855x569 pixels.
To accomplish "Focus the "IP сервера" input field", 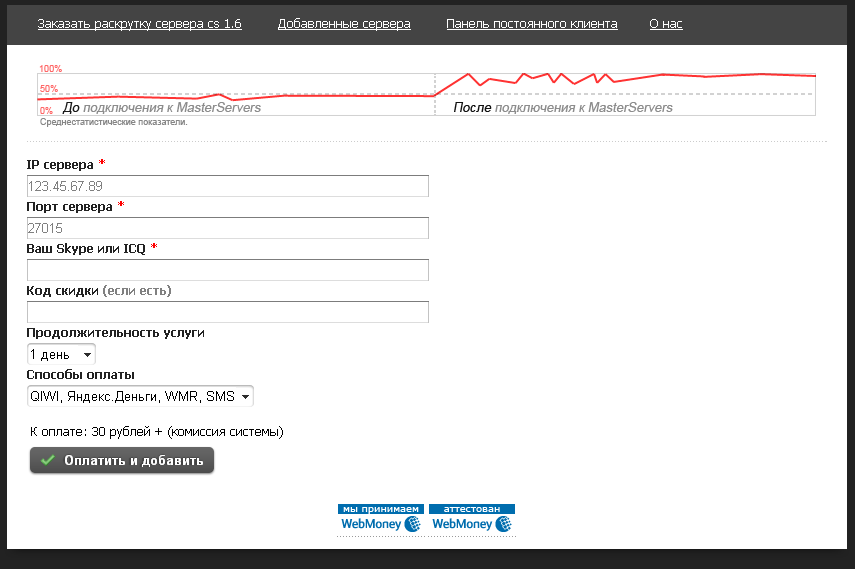I will (227, 186).
